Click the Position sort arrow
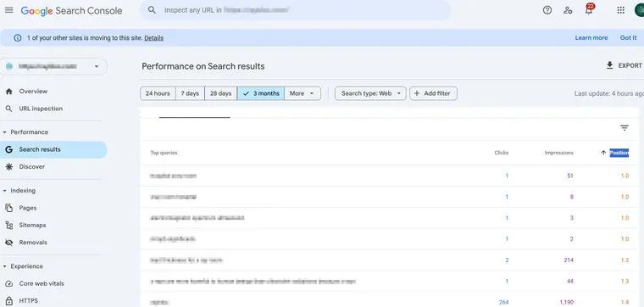 pos(603,153)
